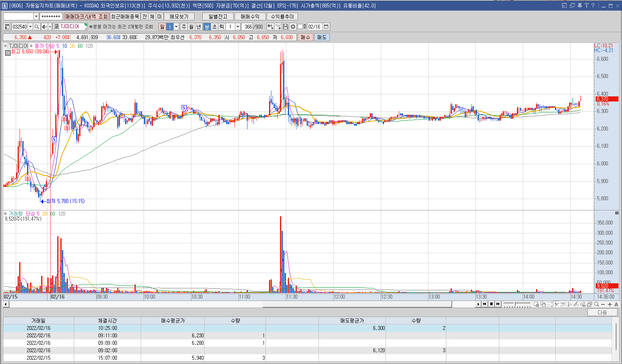The width and height of the screenshot is (622, 364).
Task: Zoom out chart with the minus icon
Action: point(603,304)
